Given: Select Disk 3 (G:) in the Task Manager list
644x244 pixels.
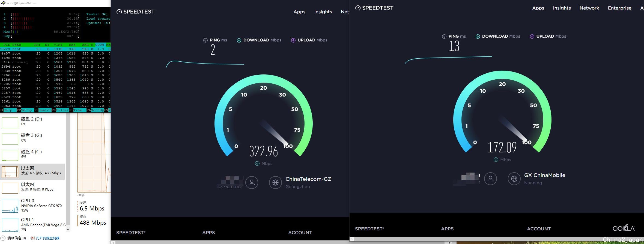Looking at the screenshot, I should pyautogui.click(x=33, y=139).
